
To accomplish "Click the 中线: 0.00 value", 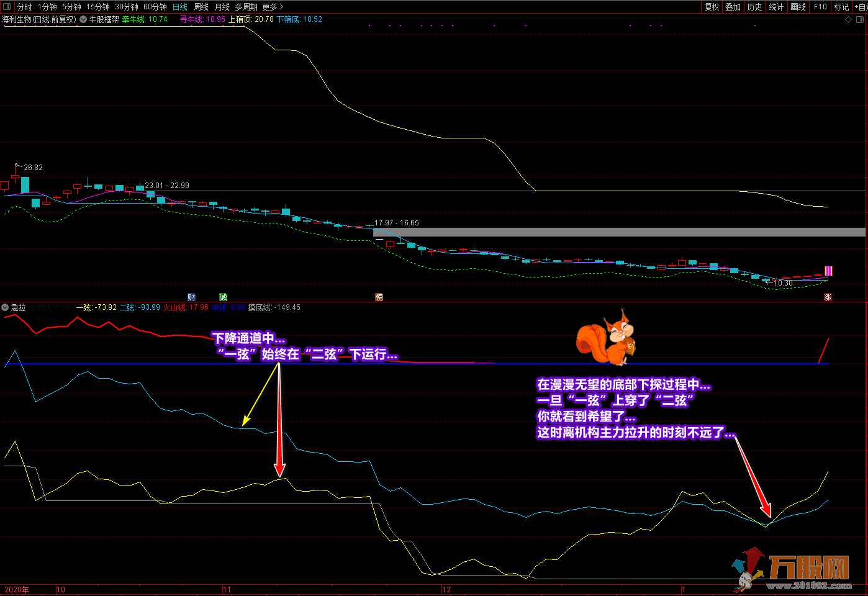I will coord(228,307).
